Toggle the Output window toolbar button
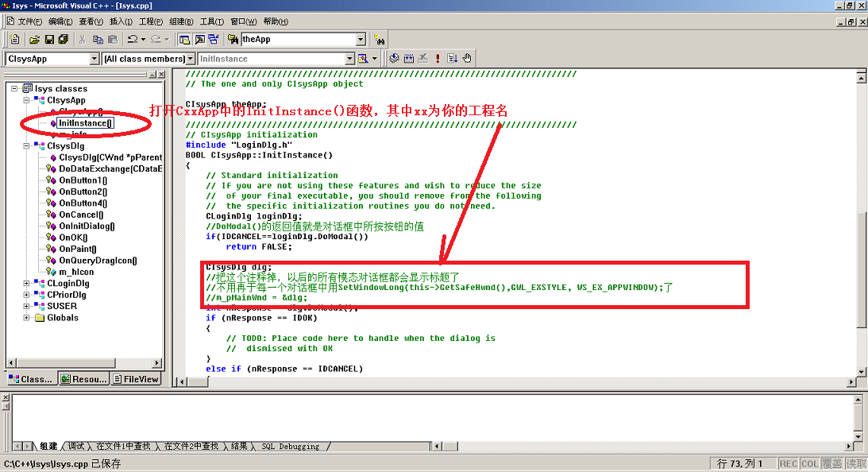Image resolution: width=868 pixels, height=472 pixels. click(x=199, y=39)
